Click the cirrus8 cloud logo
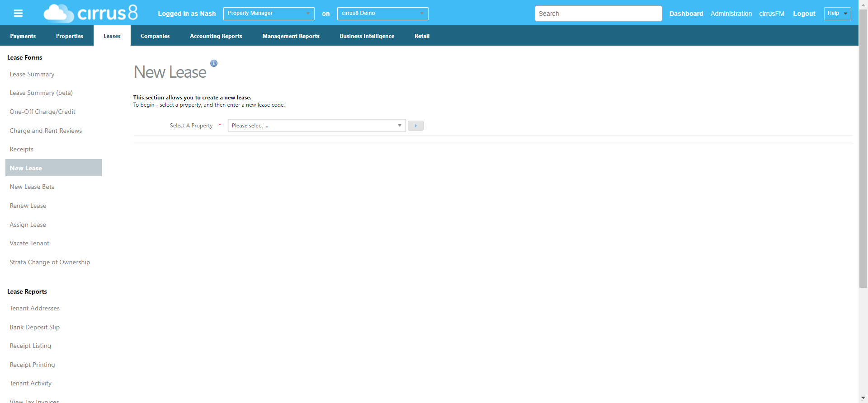Image resolution: width=868 pixels, height=403 pixels. [x=90, y=13]
